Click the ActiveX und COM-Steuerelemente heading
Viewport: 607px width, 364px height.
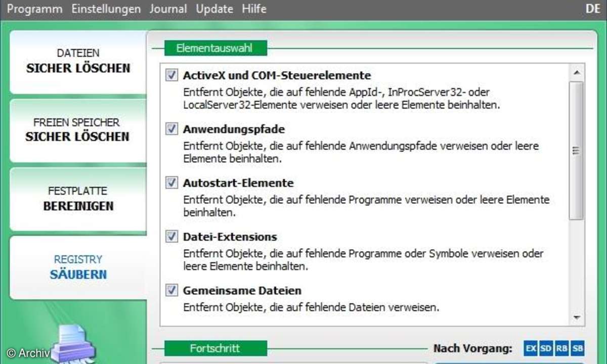[x=277, y=75]
